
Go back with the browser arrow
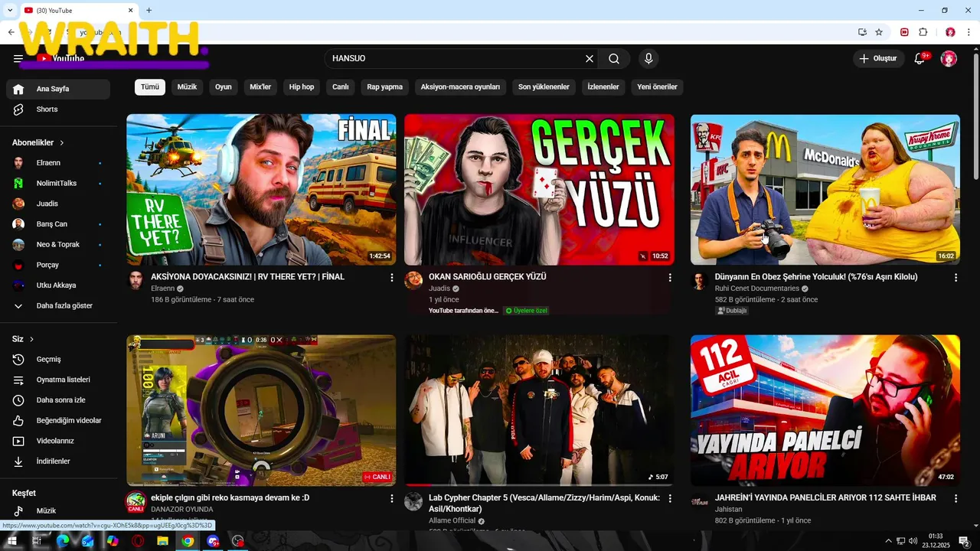(x=11, y=32)
